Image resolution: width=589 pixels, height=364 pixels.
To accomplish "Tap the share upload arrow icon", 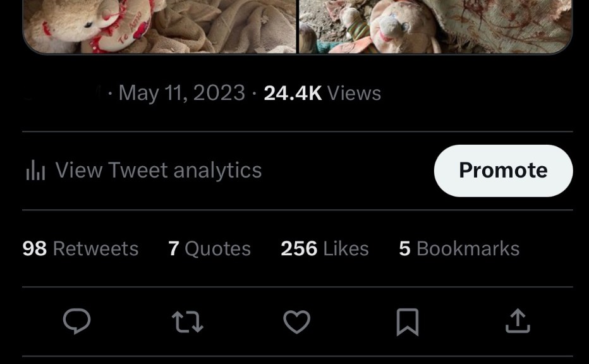I will pyautogui.click(x=518, y=321).
